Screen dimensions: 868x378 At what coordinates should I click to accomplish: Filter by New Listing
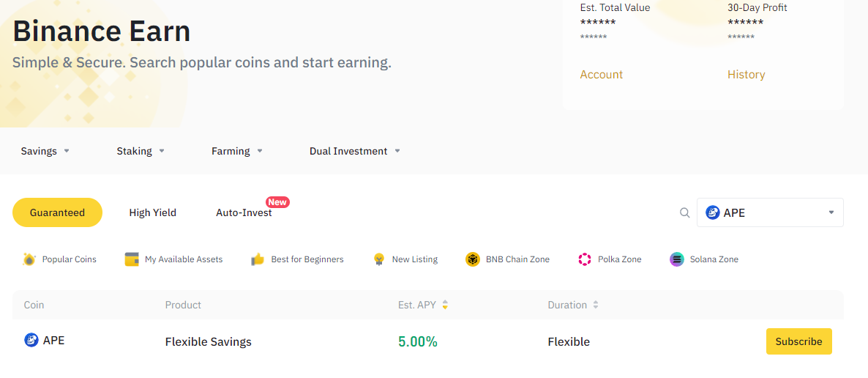tap(405, 259)
